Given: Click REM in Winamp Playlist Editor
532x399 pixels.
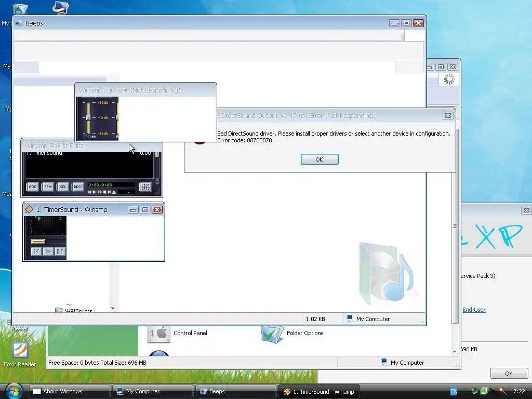Looking at the screenshot, I should [48, 187].
